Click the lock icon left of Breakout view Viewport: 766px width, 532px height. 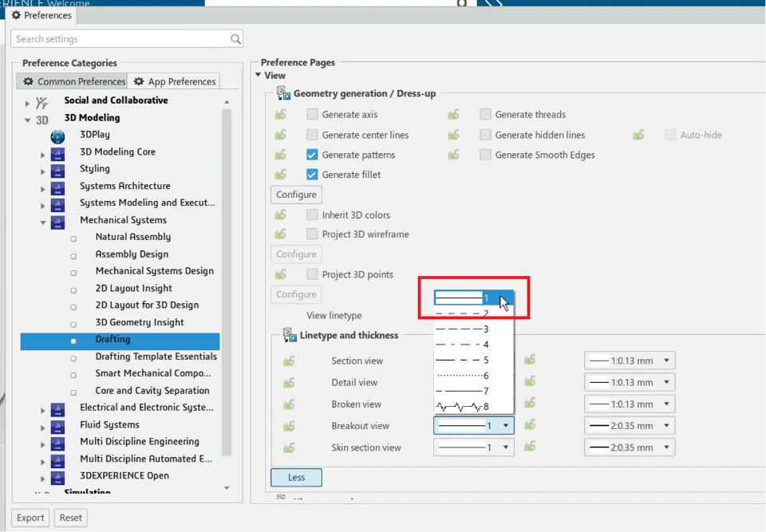289,426
